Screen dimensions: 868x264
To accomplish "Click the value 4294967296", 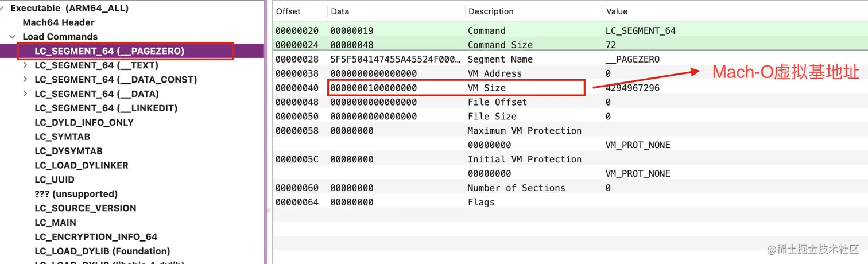I will [633, 88].
